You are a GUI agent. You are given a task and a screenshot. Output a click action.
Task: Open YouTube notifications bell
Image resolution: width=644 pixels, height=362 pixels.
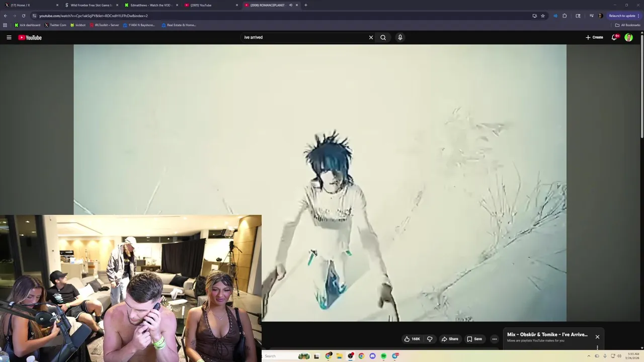pyautogui.click(x=614, y=37)
